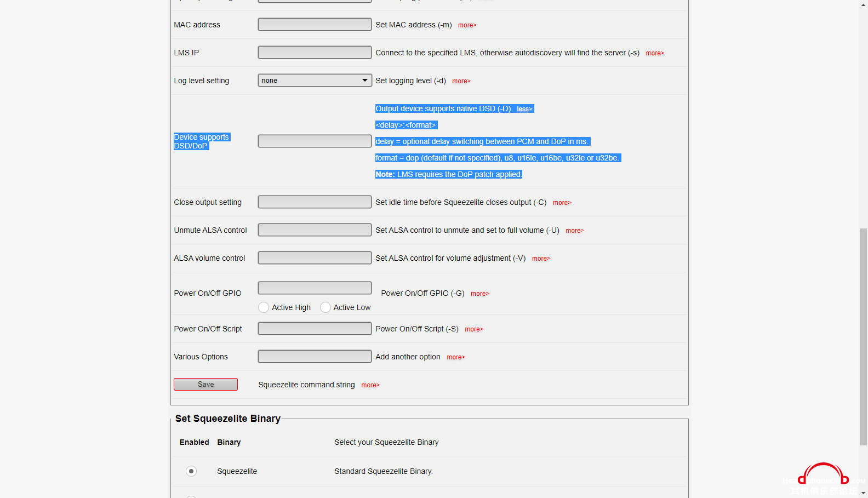Click the Power On/Off GPIO input field
The height and width of the screenshot is (498, 868).
coord(315,288)
